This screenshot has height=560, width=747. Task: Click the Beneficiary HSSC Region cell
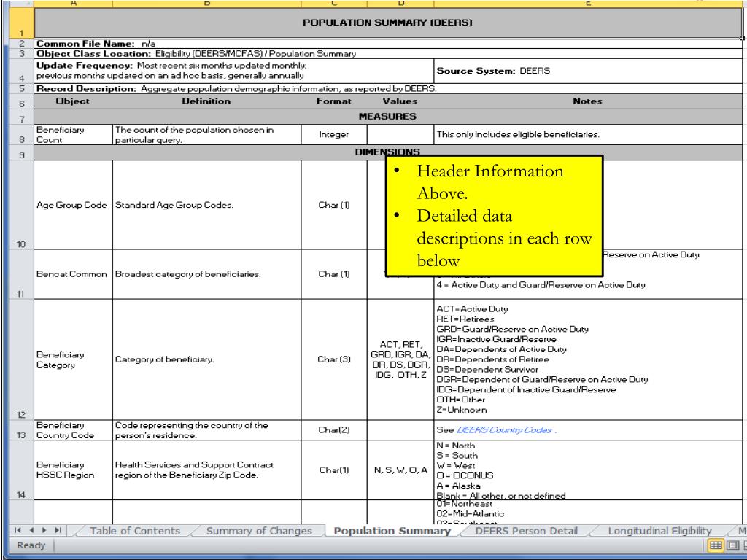click(x=73, y=470)
